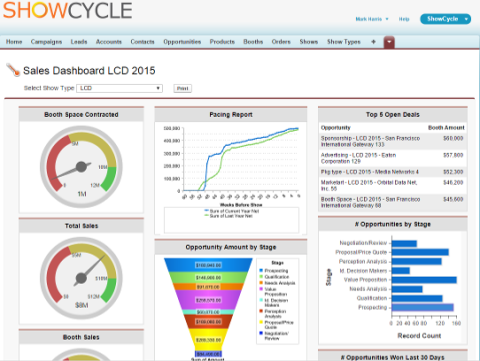Click the blue top funnel segment
Image resolution: width=480 pixels, height=361 pixels.
(208, 265)
